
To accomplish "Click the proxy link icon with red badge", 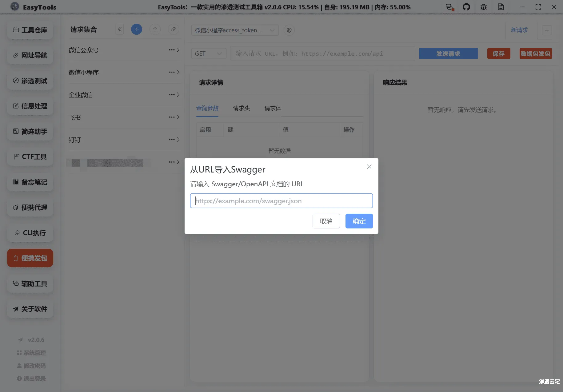I will pyautogui.click(x=449, y=7).
